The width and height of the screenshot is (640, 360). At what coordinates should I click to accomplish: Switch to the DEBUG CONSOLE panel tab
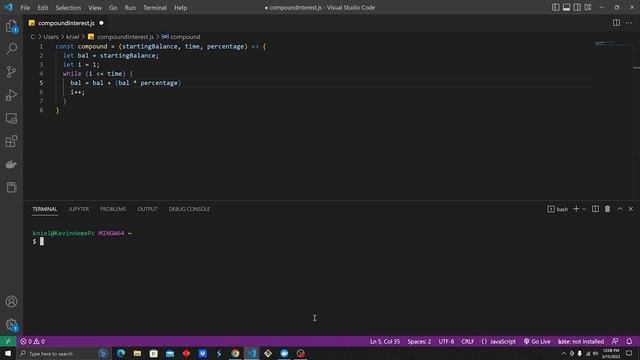tap(189, 209)
